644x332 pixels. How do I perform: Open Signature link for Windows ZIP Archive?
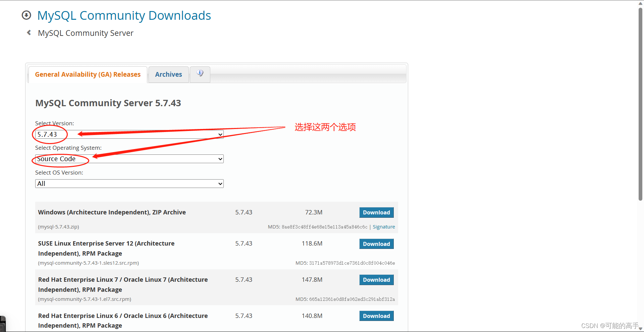[384, 227]
